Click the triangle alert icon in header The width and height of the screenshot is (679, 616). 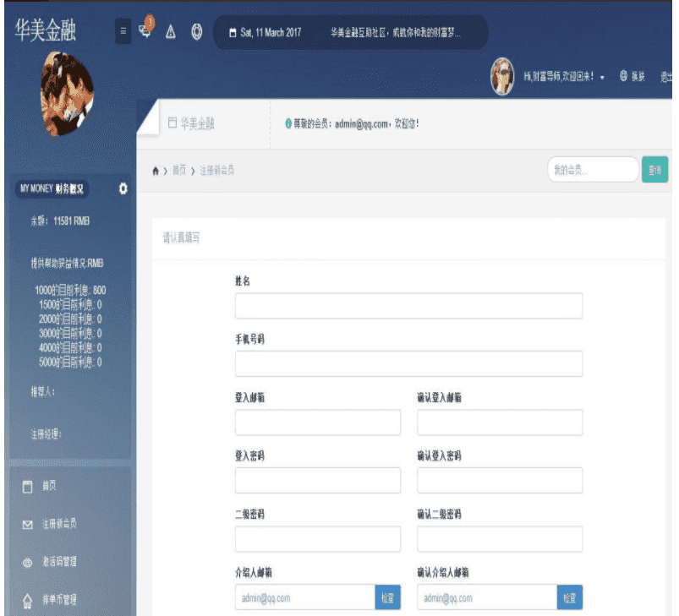171,32
